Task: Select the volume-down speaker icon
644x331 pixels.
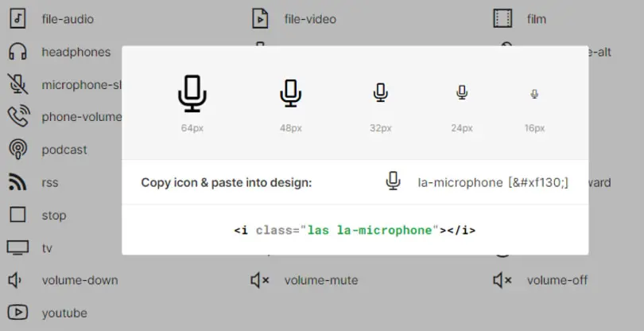Action: click(x=15, y=280)
